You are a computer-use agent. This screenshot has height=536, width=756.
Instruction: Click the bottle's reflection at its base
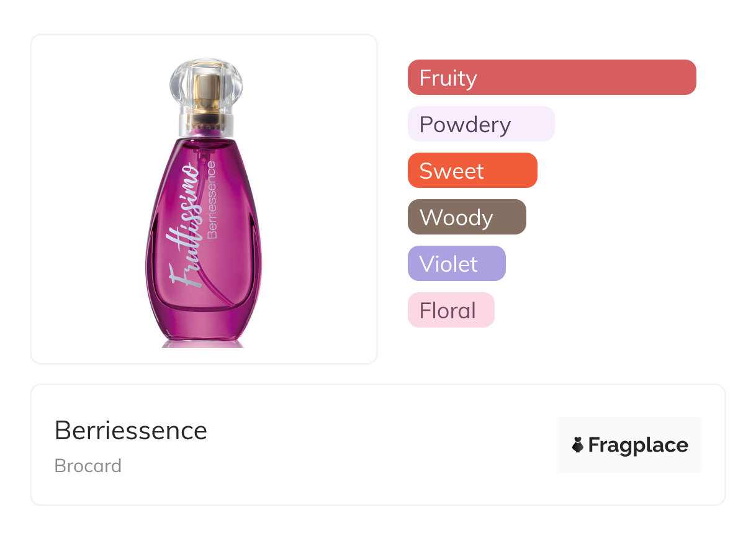(x=204, y=343)
